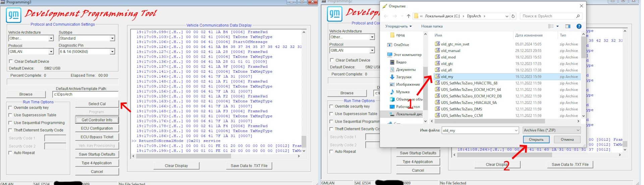Open the Видео folder in the sidebar

click(398, 62)
